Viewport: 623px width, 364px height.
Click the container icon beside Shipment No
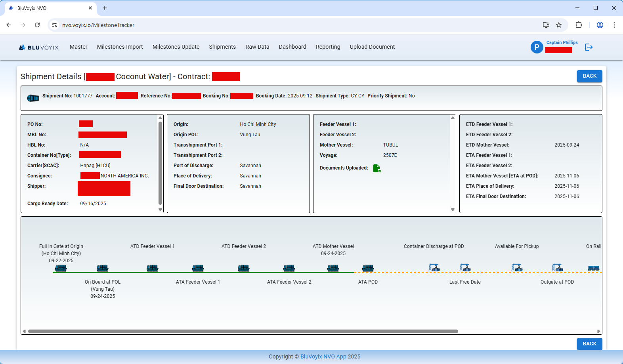pyautogui.click(x=33, y=98)
